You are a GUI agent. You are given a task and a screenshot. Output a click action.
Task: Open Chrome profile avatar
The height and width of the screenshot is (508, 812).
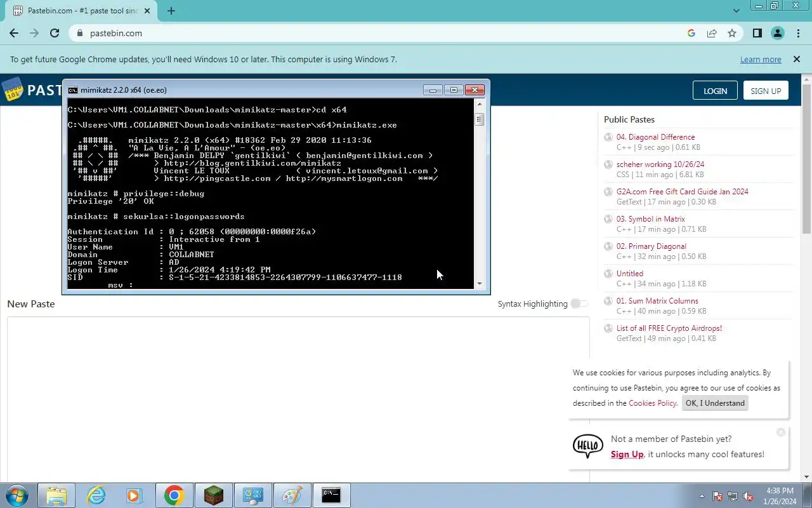pos(777,33)
